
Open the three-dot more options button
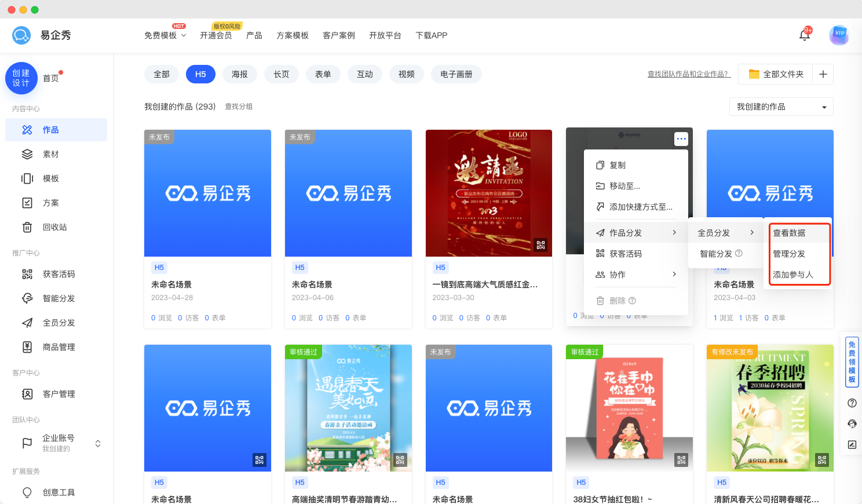(x=681, y=139)
